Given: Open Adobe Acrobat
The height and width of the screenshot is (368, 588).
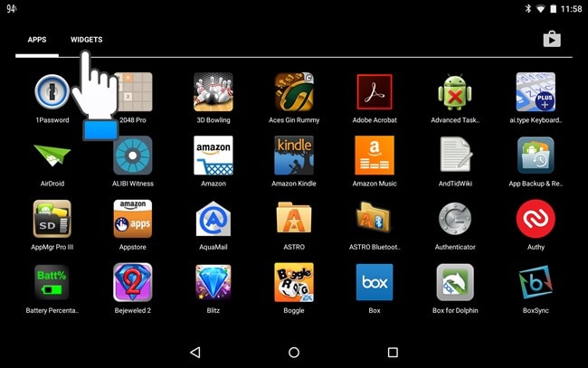Looking at the screenshot, I should click(x=375, y=92).
